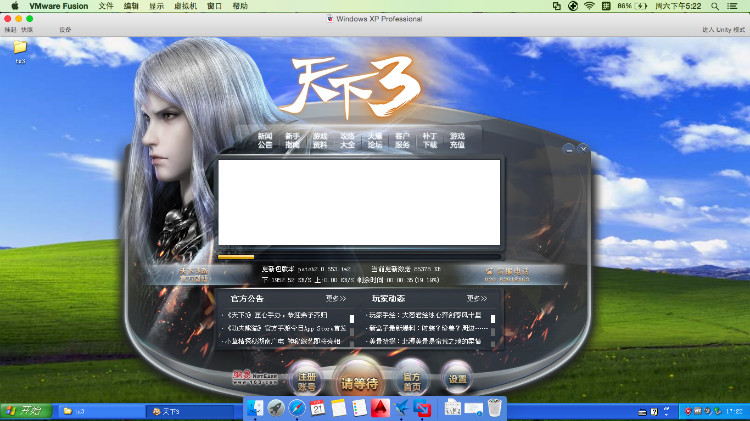Image resolution: width=750 pixels, height=421 pixels.
Task: Click 进入 Unity 模式 in VMware toolbar
Action: coord(723,29)
